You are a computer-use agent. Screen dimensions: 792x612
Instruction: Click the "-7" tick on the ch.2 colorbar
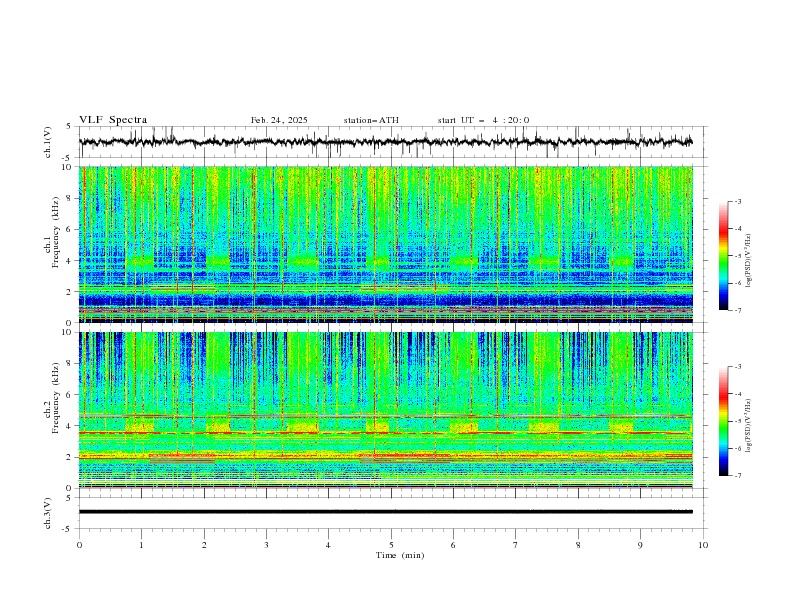737,475
